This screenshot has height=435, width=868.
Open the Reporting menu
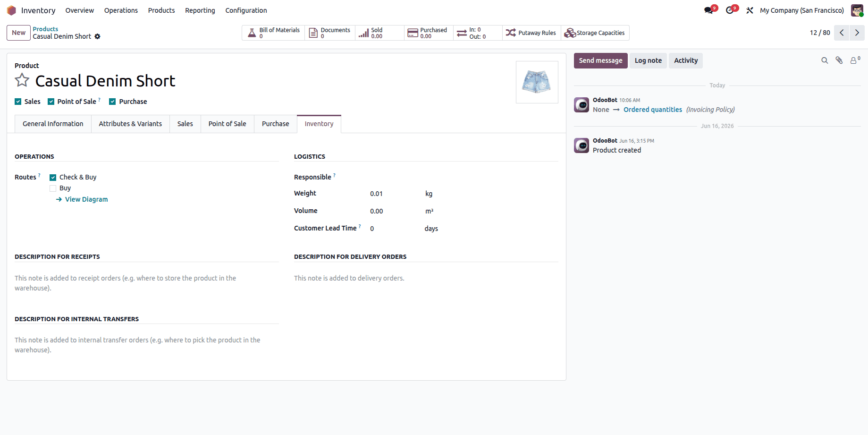(200, 10)
